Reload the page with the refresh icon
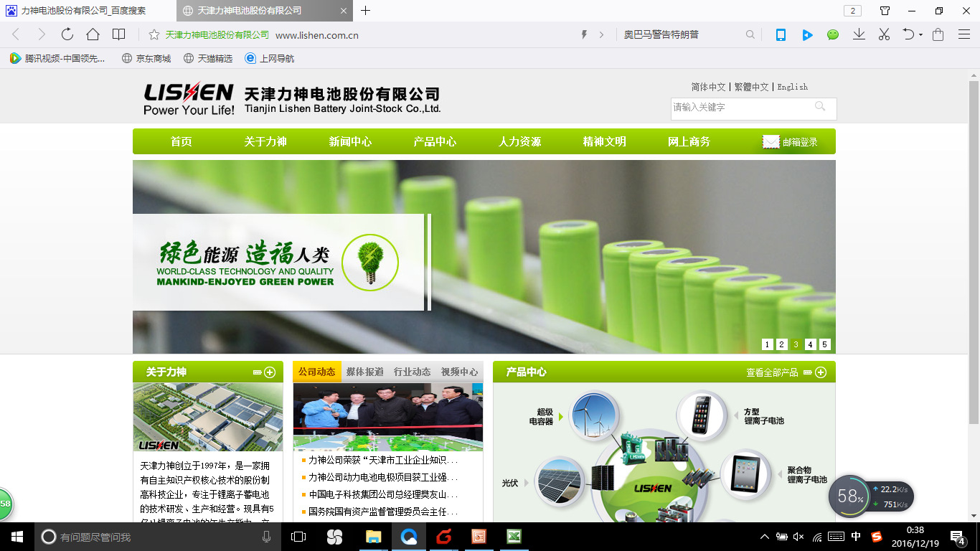The image size is (980, 551). coord(67,34)
